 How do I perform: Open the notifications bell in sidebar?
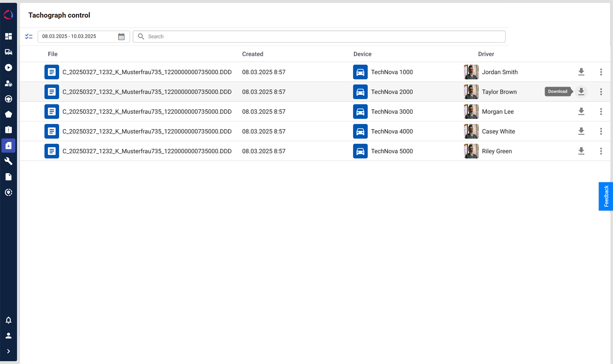coord(9,320)
